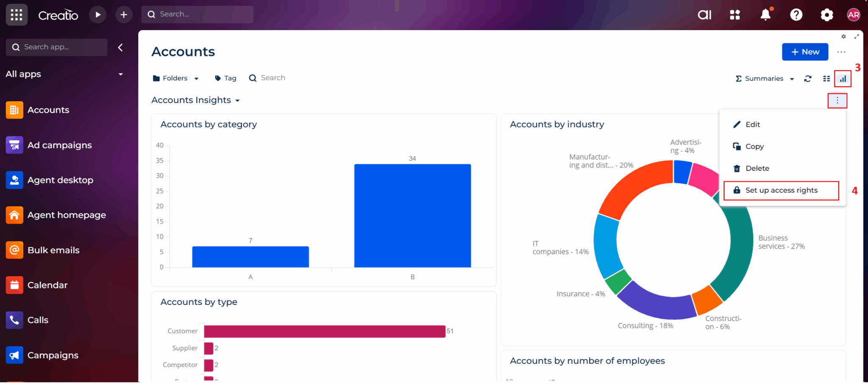Select Copy from the context menu
Viewport: 868px width, 385px height.
[x=755, y=146]
